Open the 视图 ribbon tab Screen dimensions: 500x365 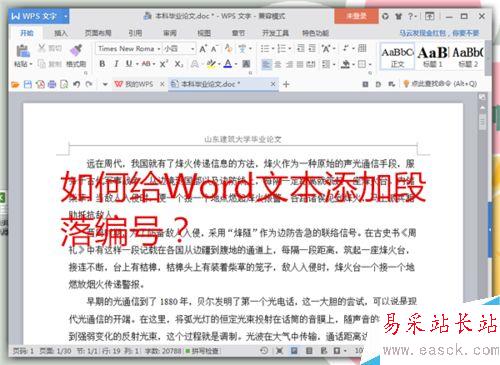(204, 33)
